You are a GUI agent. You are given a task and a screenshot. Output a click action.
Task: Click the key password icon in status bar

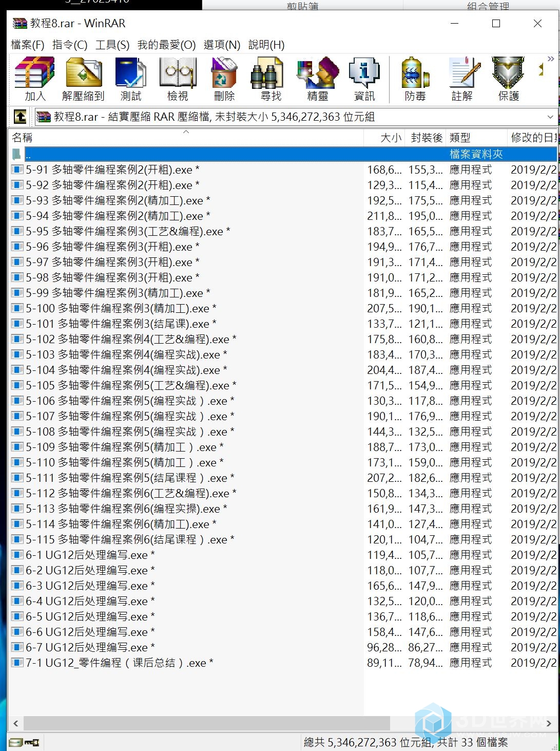click(x=32, y=742)
